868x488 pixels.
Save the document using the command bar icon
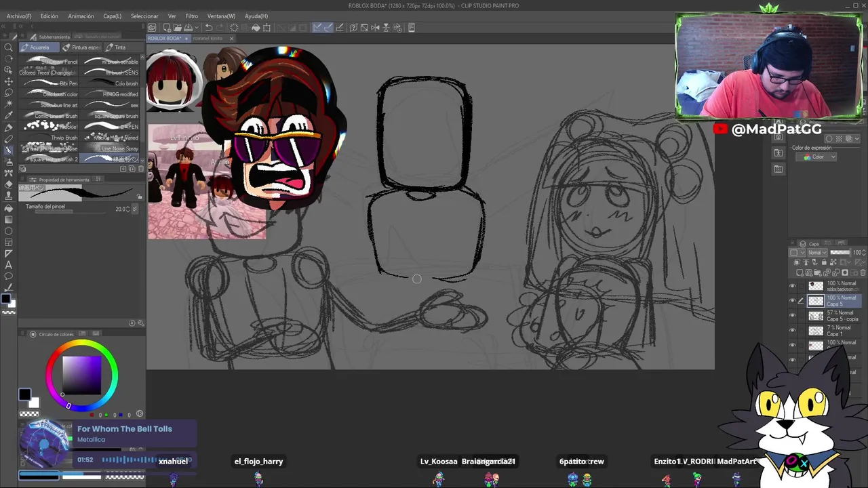pos(188,28)
